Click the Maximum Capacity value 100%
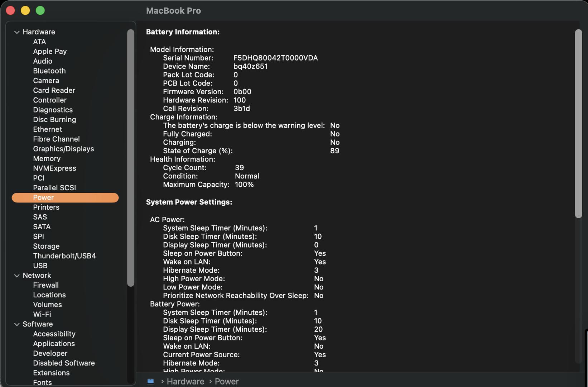 pos(244,185)
